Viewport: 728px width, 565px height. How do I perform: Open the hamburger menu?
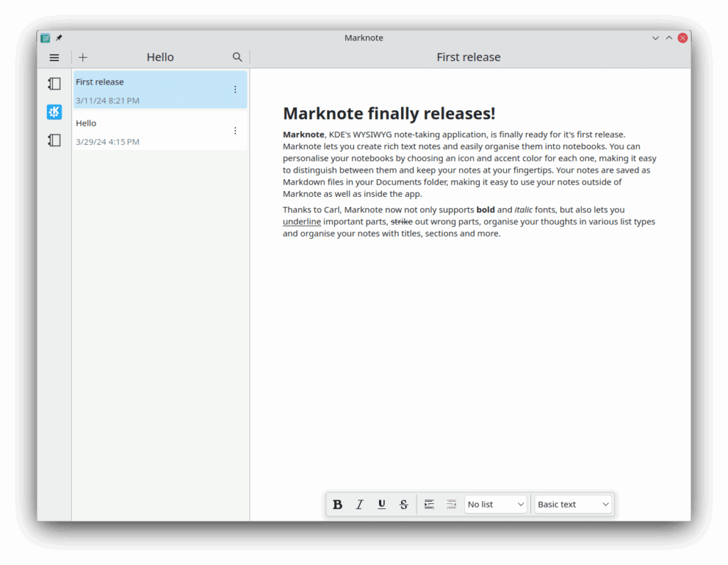click(x=54, y=57)
